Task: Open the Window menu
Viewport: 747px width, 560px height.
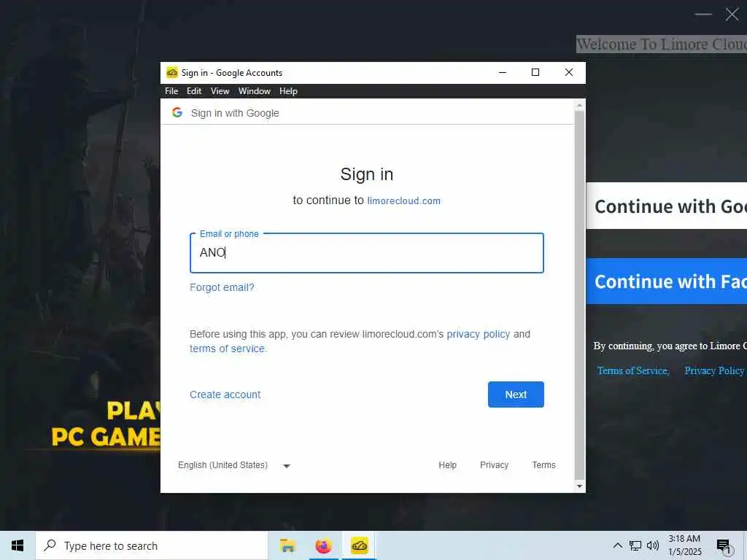Action: (x=255, y=91)
